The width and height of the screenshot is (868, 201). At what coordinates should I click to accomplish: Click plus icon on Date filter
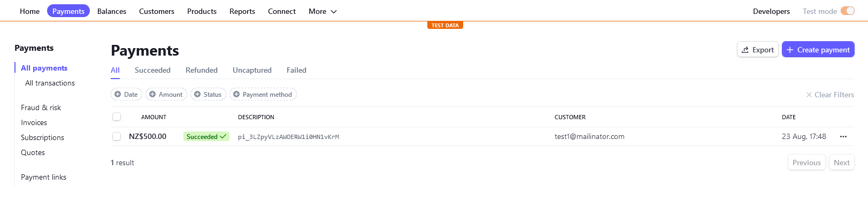point(118,95)
